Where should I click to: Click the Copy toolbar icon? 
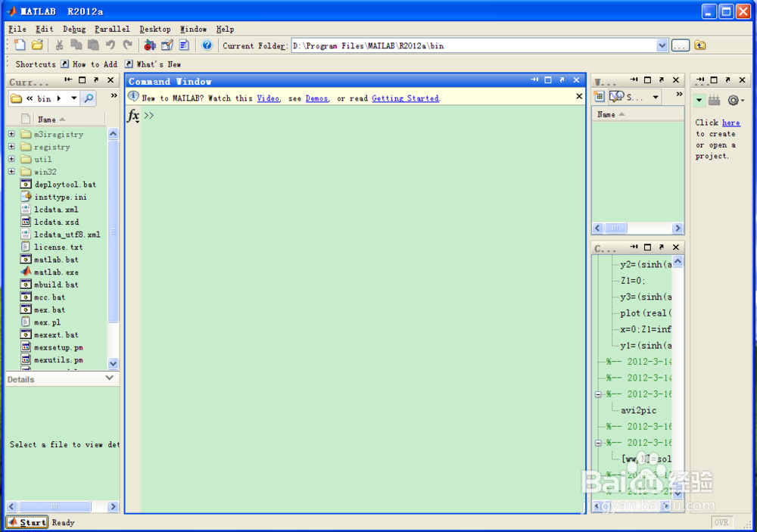(x=76, y=45)
